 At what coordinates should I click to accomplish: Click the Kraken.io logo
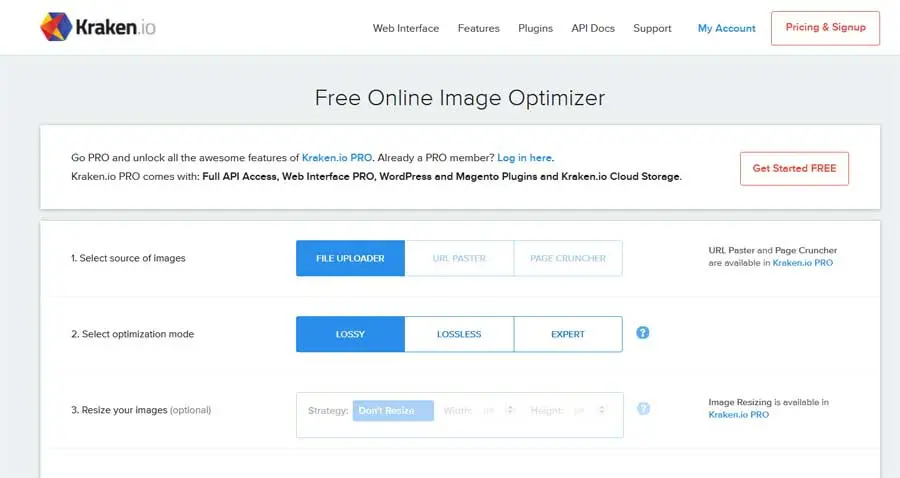click(98, 27)
